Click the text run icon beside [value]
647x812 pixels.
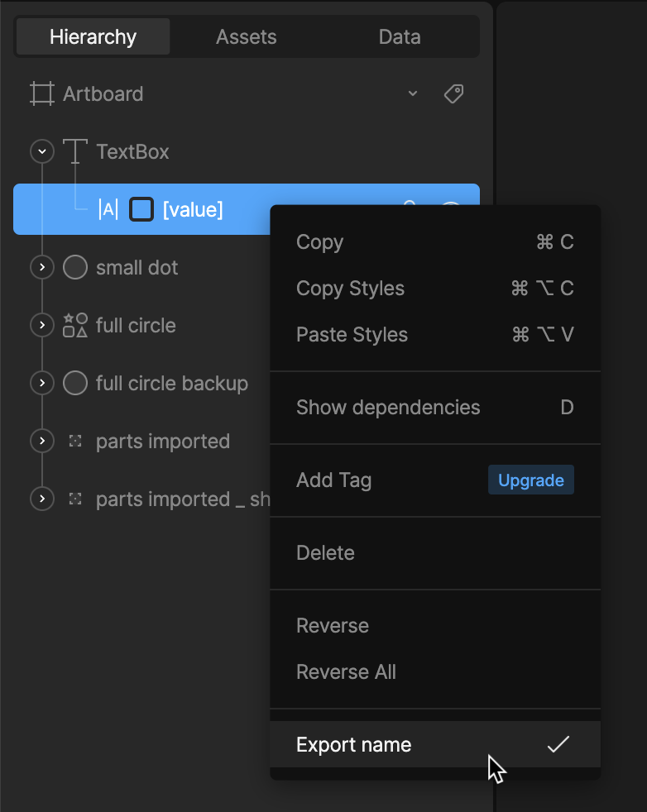point(108,210)
